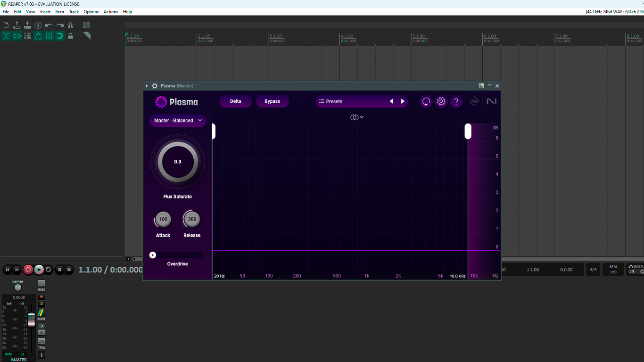Click the Release knob
Viewport: 644px width, 362px height.
tap(192, 219)
